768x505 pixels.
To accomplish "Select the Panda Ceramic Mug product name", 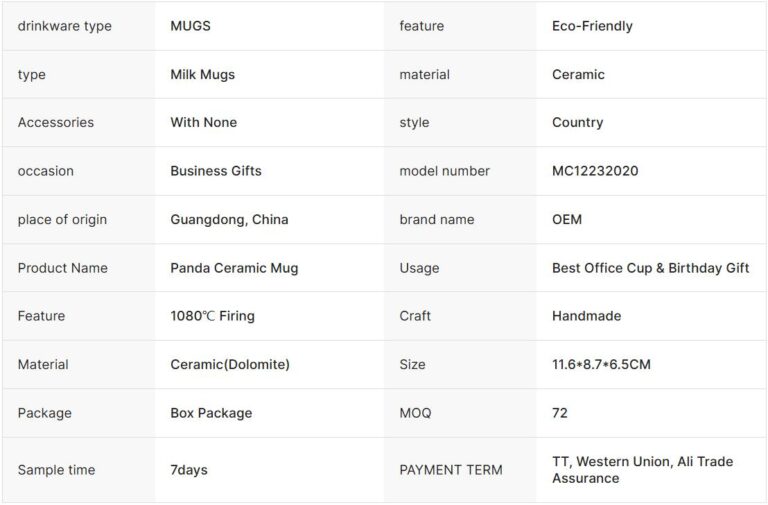I will click(234, 268).
